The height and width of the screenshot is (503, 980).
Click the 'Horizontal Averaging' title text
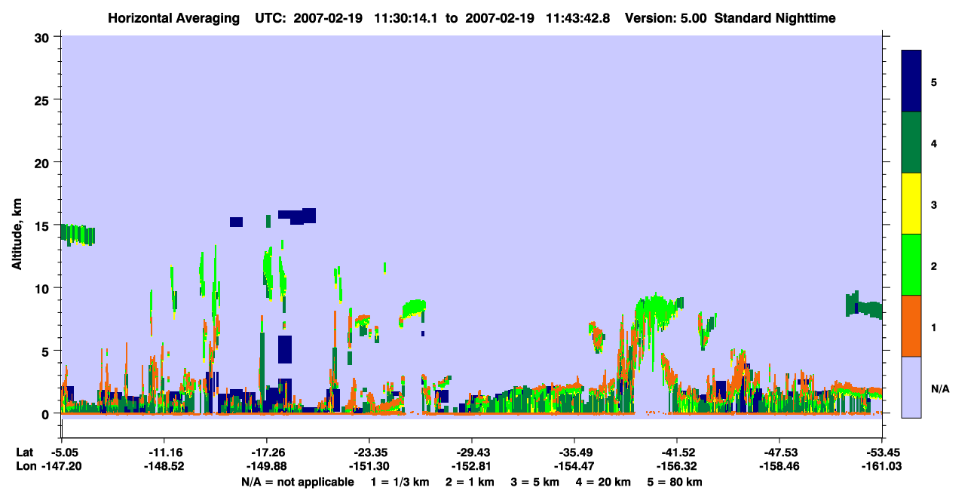[173, 17]
